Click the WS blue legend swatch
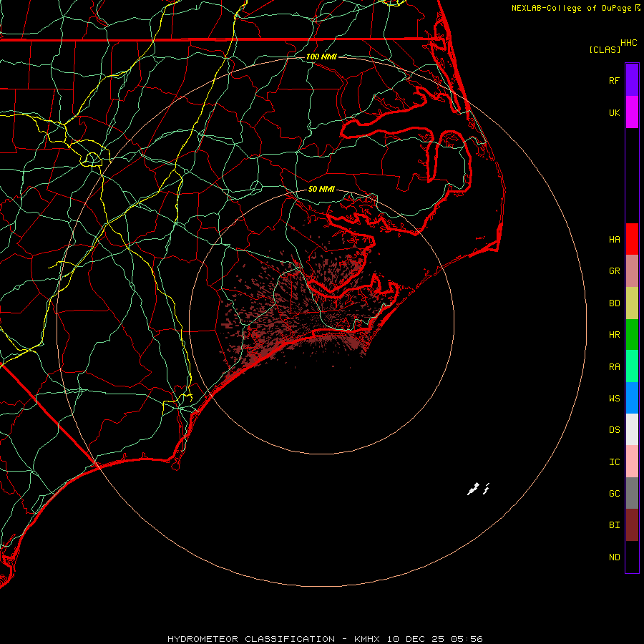Viewport: 644px width, 644px height. [x=632, y=398]
